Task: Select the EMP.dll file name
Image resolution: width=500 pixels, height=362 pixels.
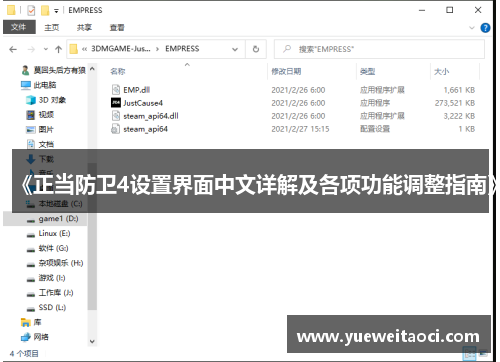Action: point(137,90)
